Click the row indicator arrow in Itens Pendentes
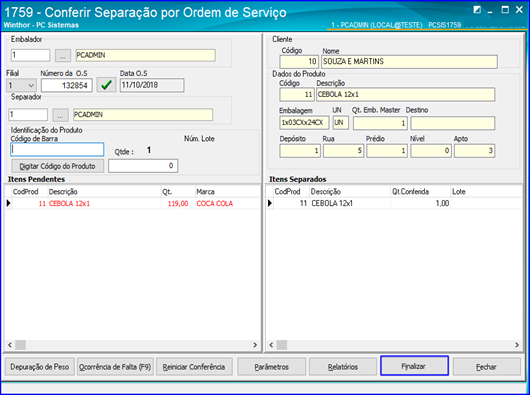The height and width of the screenshot is (395, 530). 8,203
